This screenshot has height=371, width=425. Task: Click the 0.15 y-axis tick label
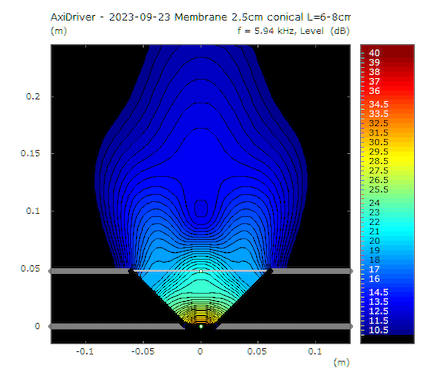tap(30, 153)
